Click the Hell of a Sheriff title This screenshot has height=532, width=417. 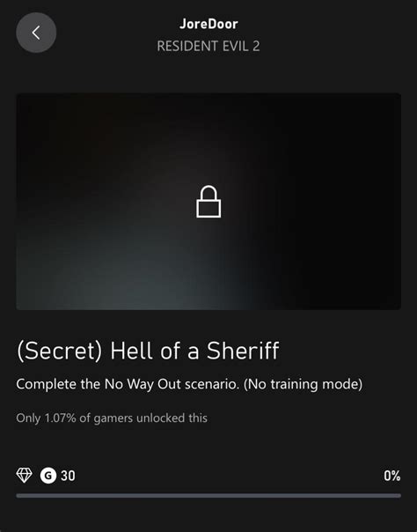[194, 351]
